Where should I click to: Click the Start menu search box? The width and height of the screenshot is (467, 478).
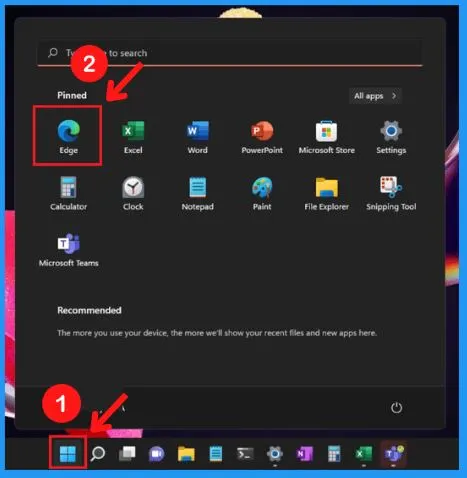pyautogui.click(x=230, y=53)
